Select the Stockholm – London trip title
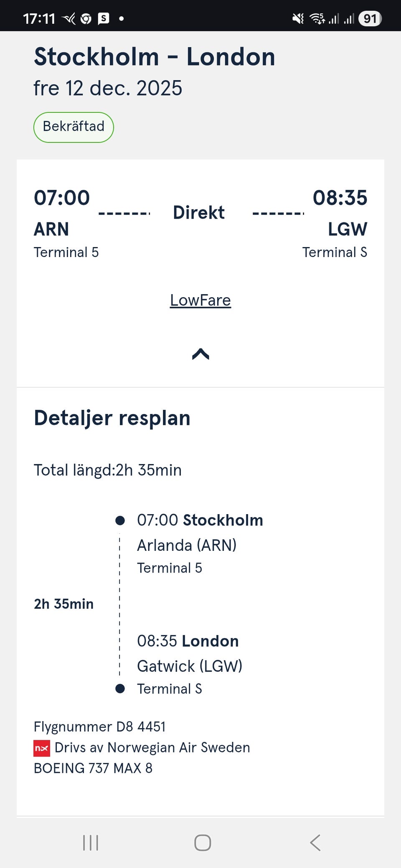 [x=155, y=57]
